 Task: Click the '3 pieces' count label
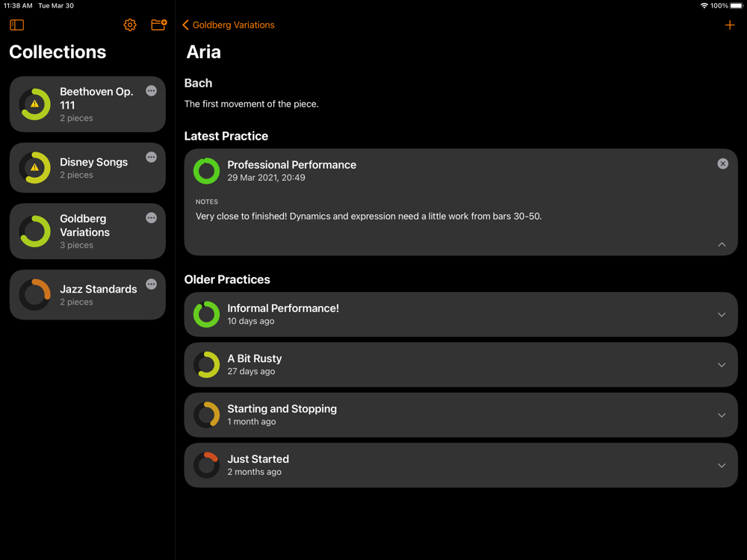pyautogui.click(x=76, y=245)
